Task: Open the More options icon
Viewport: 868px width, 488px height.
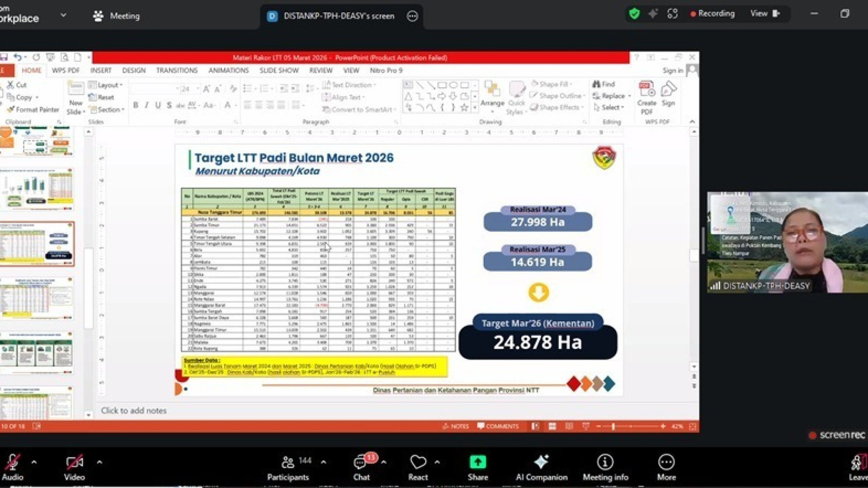Action: point(666,462)
